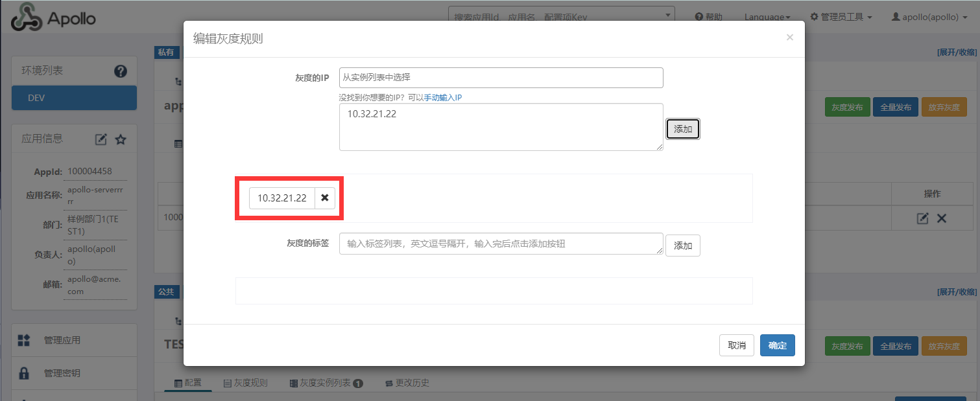Click the Apollo logo icon
This screenshot has height=401, width=980.
(x=26, y=17)
